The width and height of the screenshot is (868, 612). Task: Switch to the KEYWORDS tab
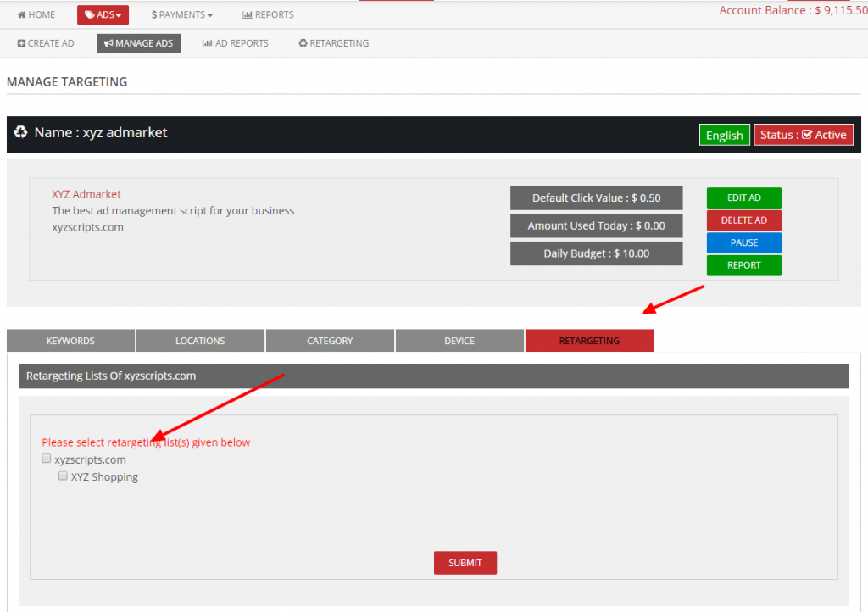[70, 340]
